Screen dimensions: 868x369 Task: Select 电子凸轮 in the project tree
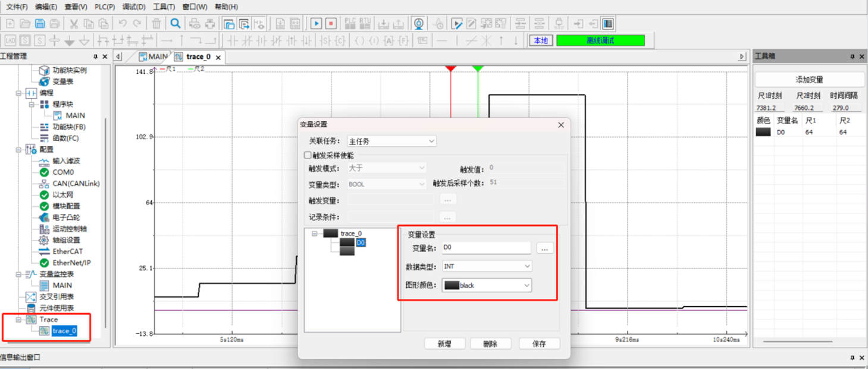tap(65, 217)
